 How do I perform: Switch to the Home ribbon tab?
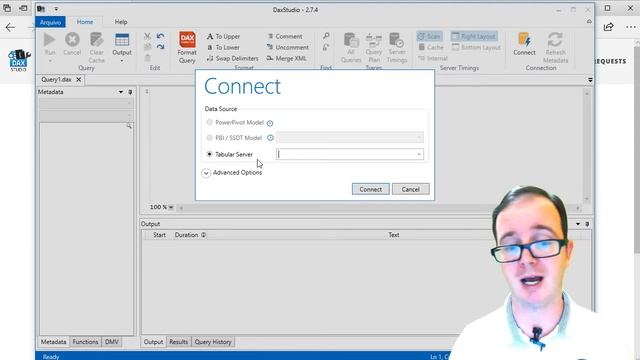click(85, 22)
